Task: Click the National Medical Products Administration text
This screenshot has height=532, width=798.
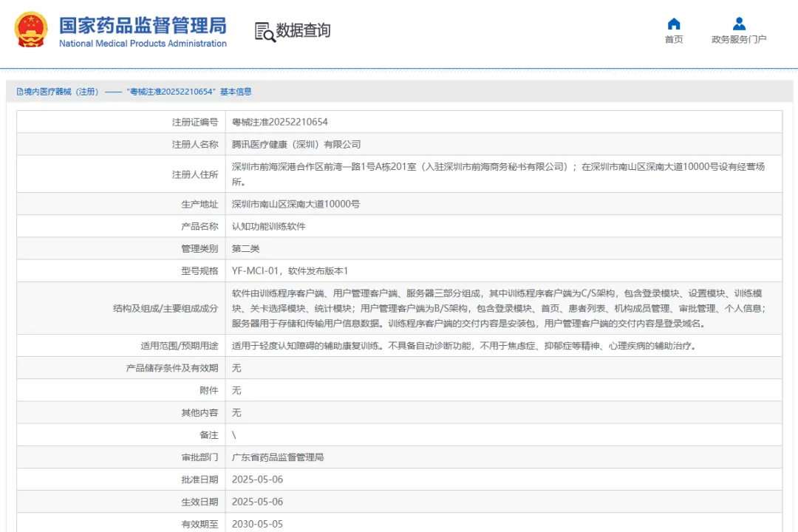Action: 143,44
